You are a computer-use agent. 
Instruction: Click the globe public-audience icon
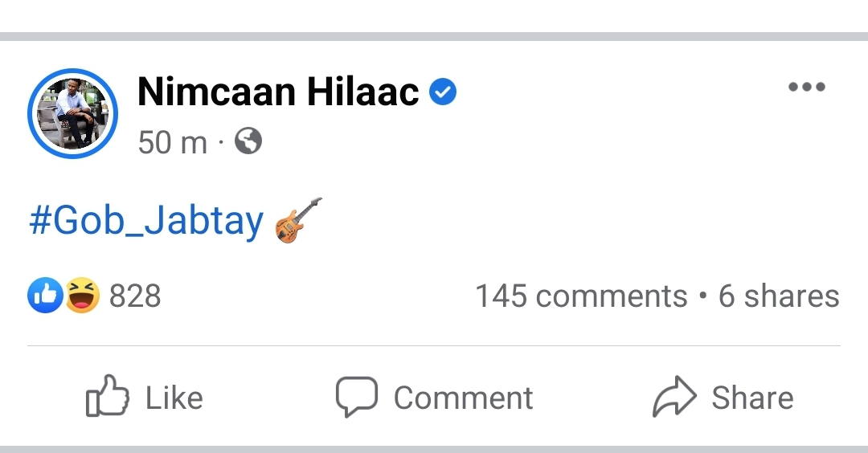(248, 141)
